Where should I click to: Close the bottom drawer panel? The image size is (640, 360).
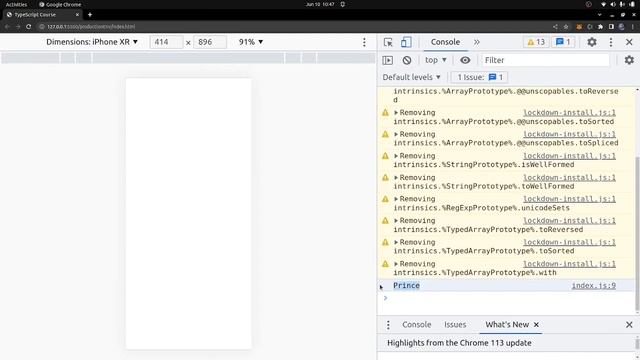click(x=629, y=325)
